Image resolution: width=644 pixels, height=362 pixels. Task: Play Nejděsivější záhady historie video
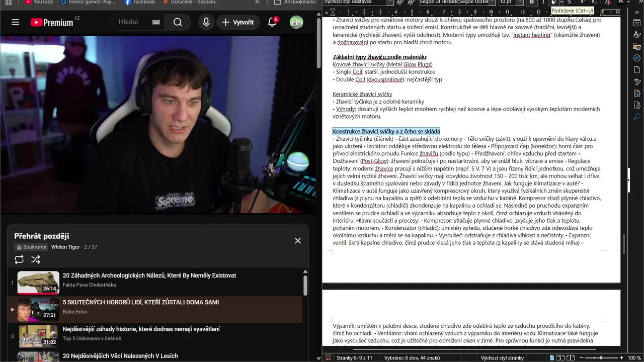click(141, 329)
